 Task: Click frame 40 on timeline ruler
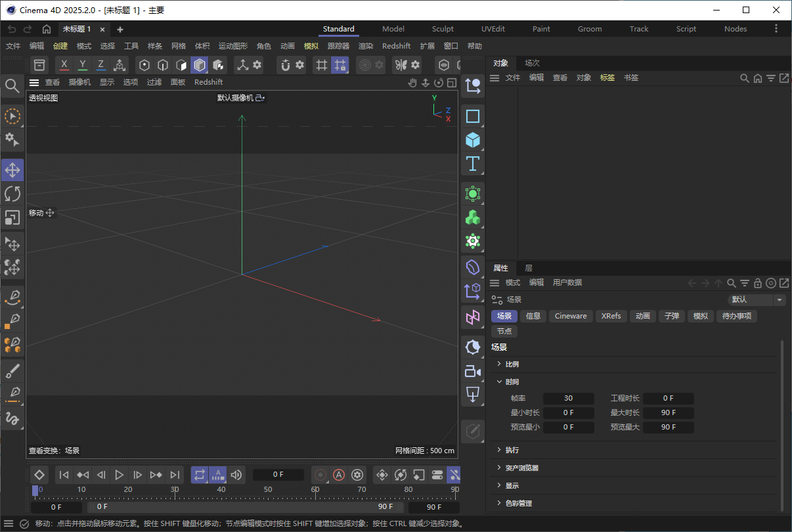221,489
